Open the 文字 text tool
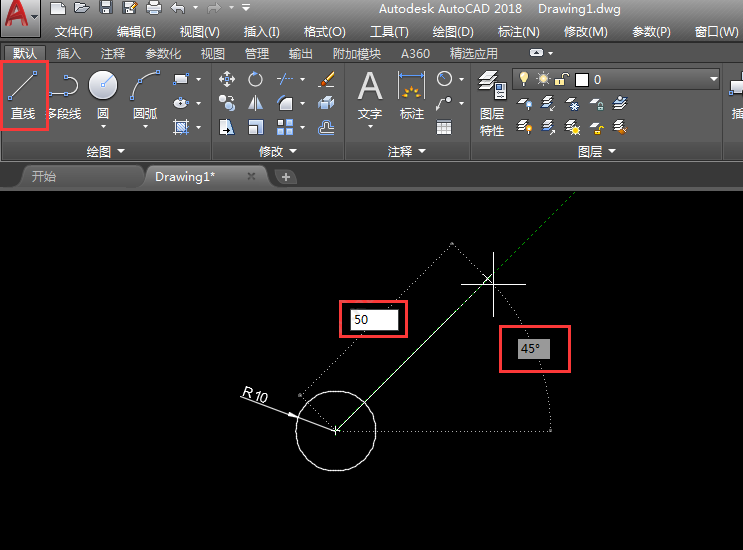The height and width of the screenshot is (550, 743). (x=370, y=96)
